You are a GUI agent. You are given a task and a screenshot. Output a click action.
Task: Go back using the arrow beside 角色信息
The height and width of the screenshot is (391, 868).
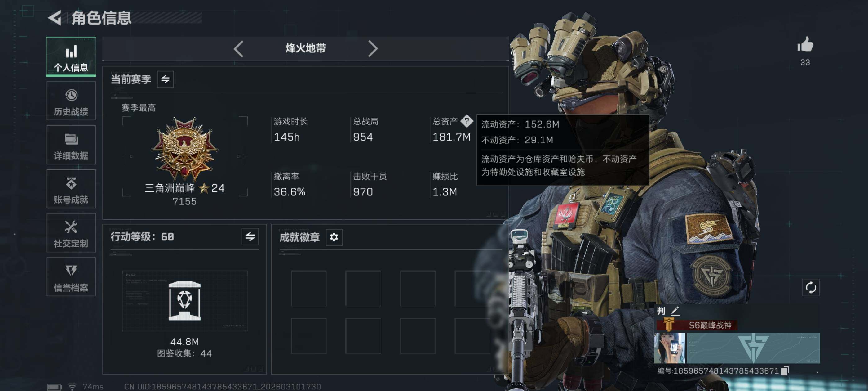(55, 18)
